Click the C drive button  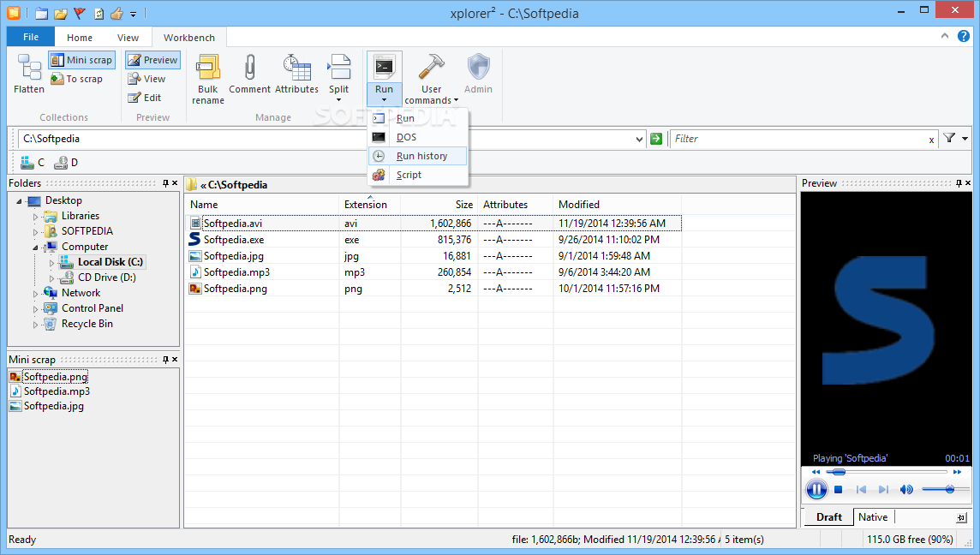point(33,163)
